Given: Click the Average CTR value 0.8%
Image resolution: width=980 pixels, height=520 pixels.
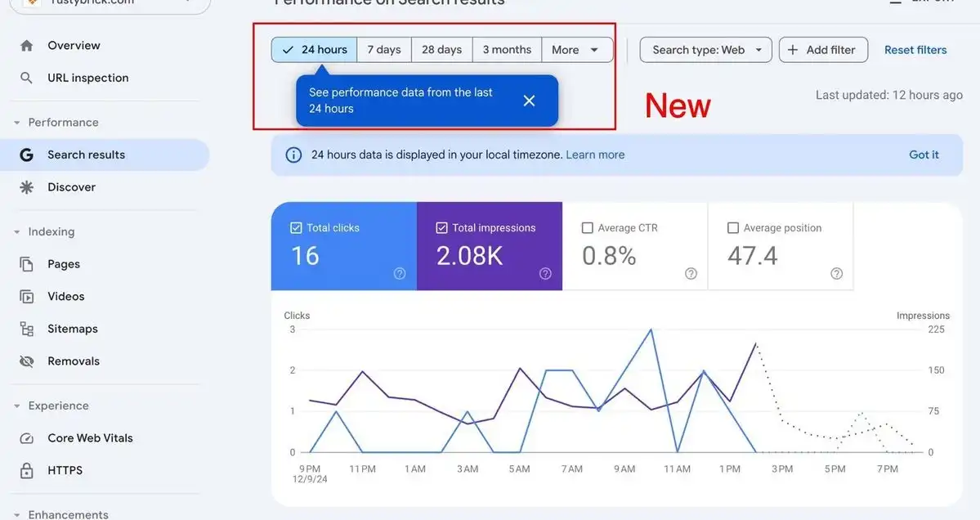Looking at the screenshot, I should coord(609,256).
